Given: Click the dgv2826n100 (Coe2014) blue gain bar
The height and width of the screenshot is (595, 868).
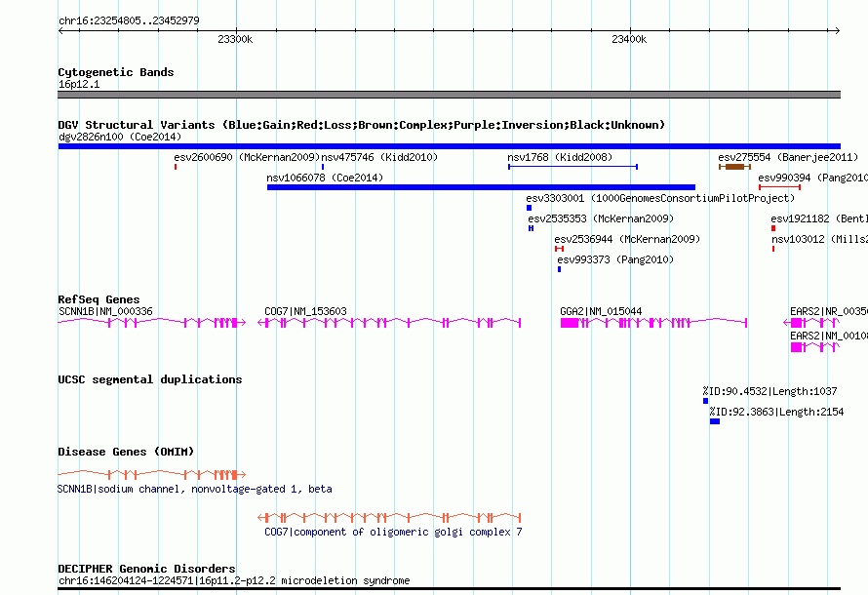Looking at the screenshot, I should [x=449, y=146].
